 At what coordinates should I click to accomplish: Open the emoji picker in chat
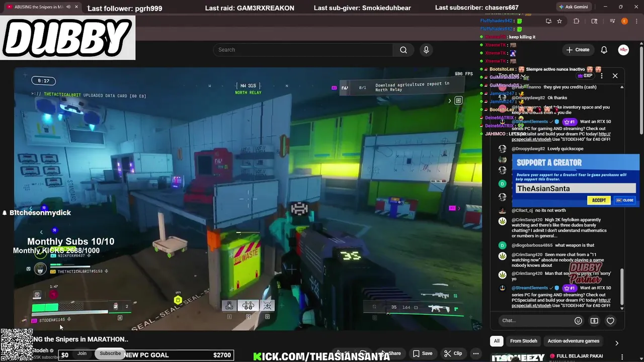pos(578,321)
